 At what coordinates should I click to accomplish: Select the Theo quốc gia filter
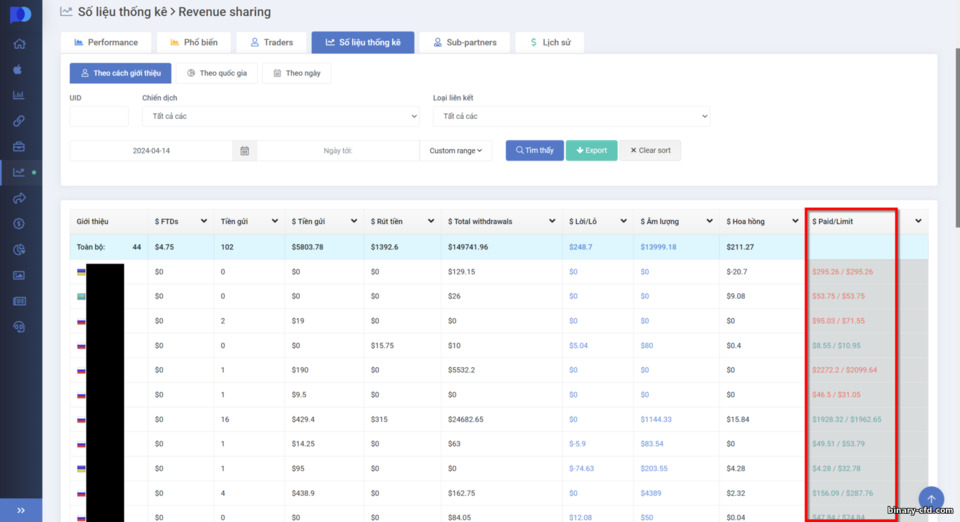click(x=217, y=73)
